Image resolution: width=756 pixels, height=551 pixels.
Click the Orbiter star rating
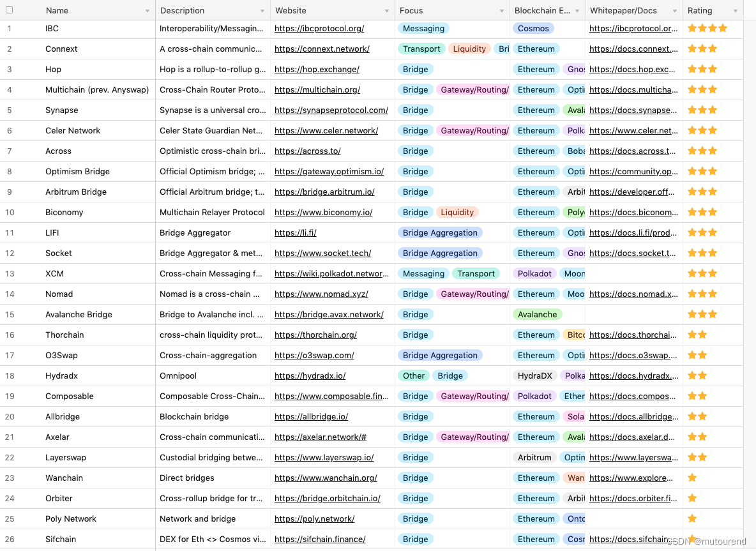click(692, 498)
